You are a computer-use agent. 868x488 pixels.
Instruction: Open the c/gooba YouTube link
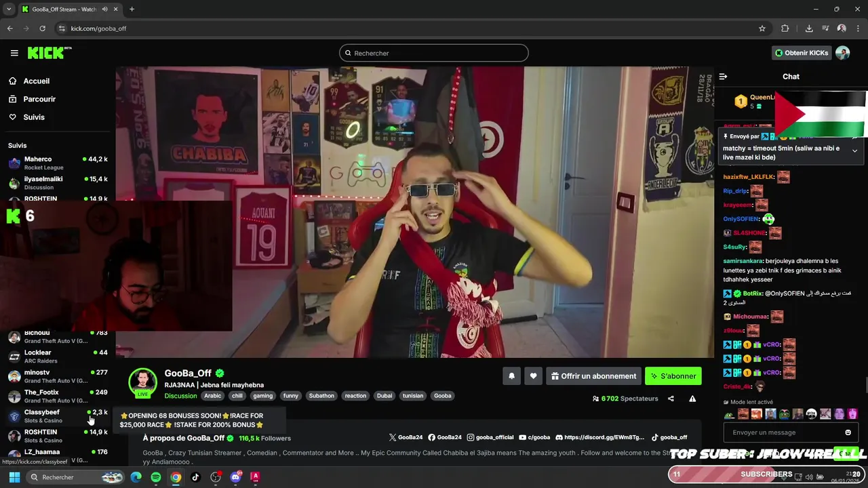[534, 437]
